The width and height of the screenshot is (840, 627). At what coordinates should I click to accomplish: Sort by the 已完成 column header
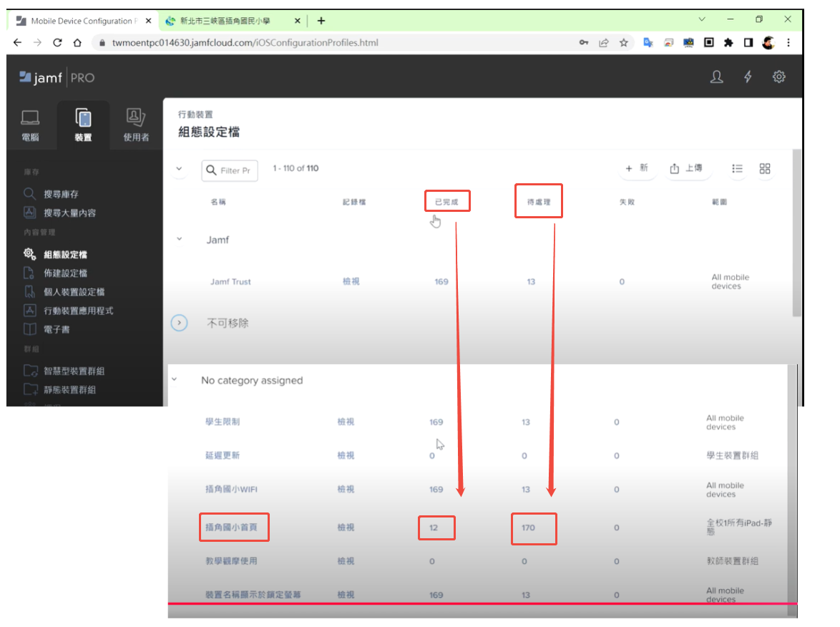446,203
